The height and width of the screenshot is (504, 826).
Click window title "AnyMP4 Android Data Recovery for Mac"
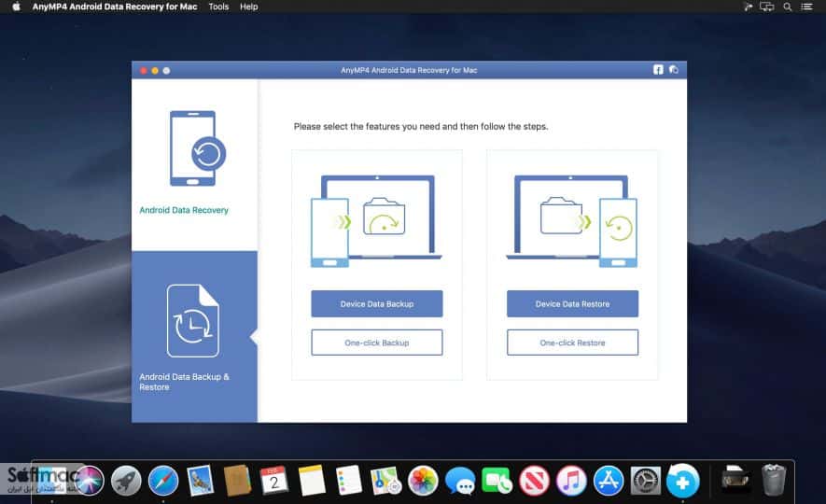click(x=409, y=70)
